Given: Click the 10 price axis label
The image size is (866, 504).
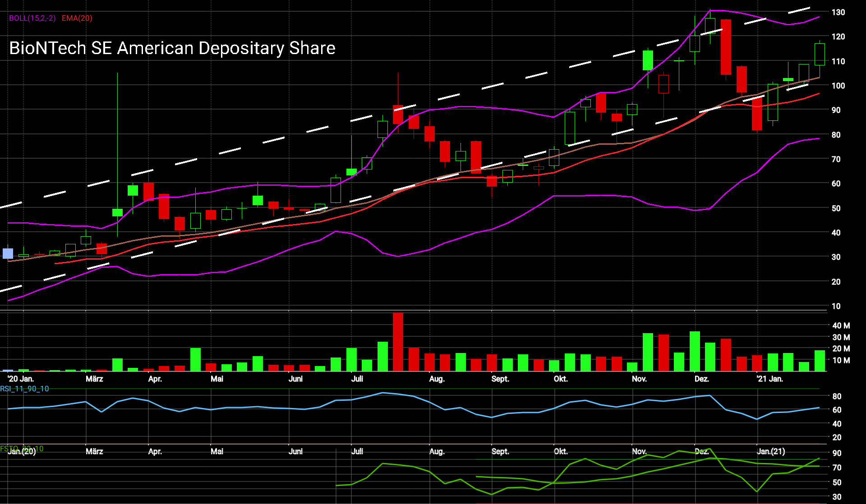Looking at the screenshot, I should 836,306.
